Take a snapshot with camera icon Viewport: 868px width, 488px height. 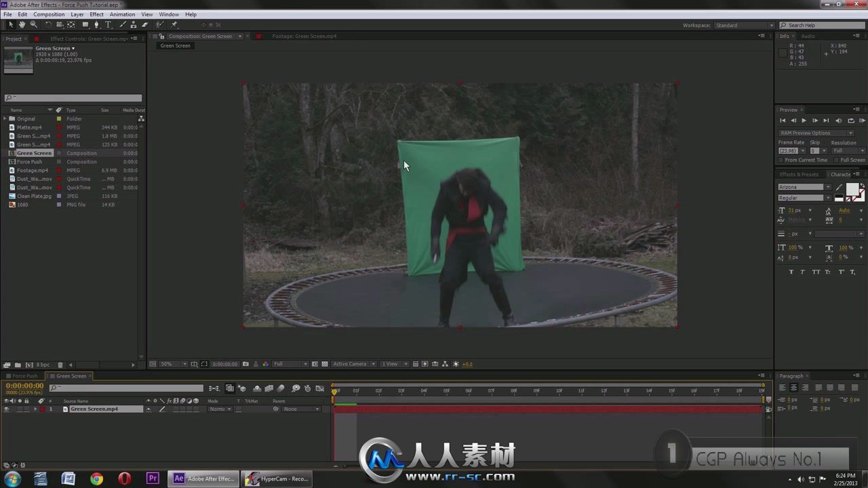coord(245,364)
